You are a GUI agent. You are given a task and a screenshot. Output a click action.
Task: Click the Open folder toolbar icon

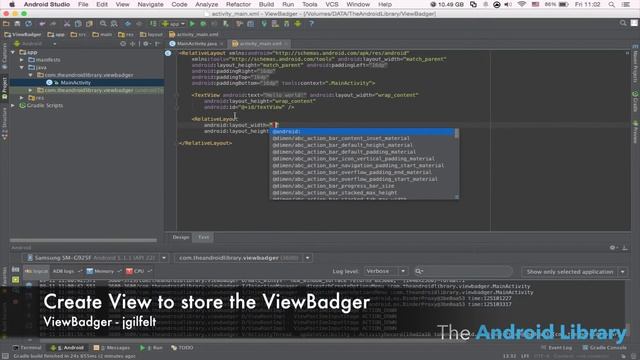pyautogui.click(x=6, y=24)
